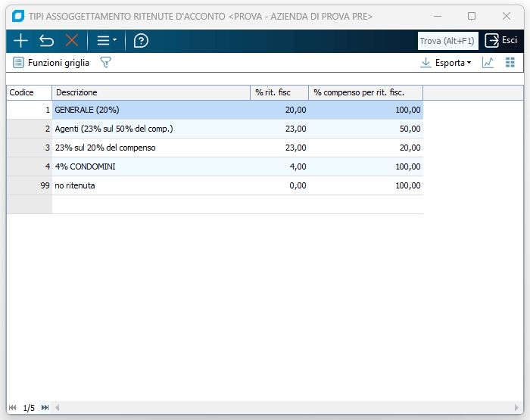Click the undo arrow icon

[46, 41]
